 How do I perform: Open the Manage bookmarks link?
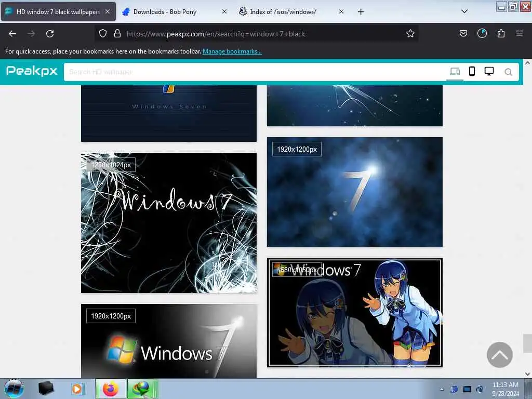coord(232,51)
